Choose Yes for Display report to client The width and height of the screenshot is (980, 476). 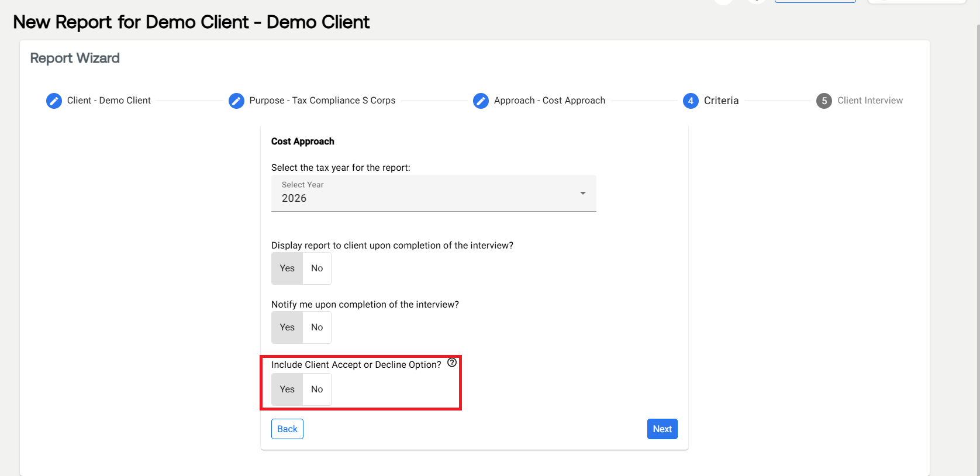click(x=287, y=268)
